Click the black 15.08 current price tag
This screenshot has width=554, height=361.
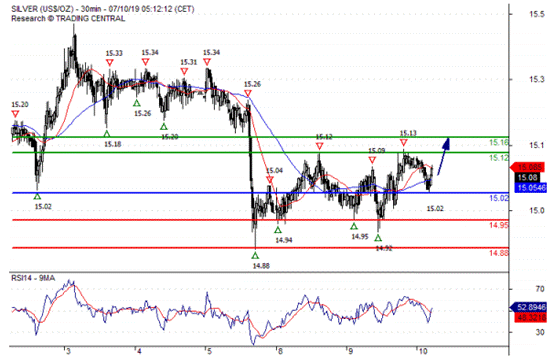(527, 177)
